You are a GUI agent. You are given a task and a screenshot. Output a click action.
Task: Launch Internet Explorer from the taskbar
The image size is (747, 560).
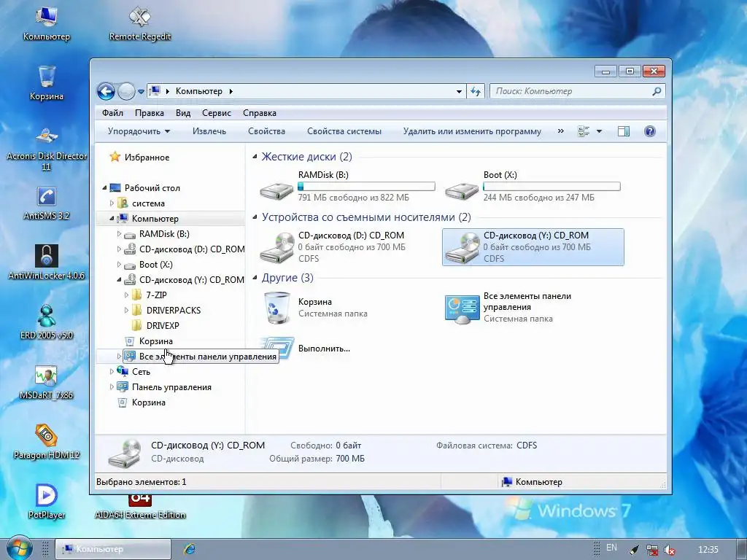click(x=189, y=549)
